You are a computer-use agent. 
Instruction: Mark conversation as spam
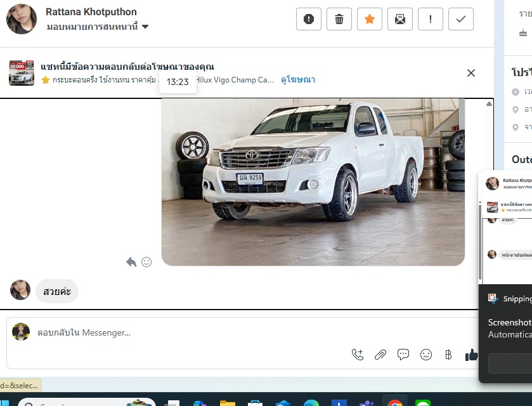click(309, 19)
